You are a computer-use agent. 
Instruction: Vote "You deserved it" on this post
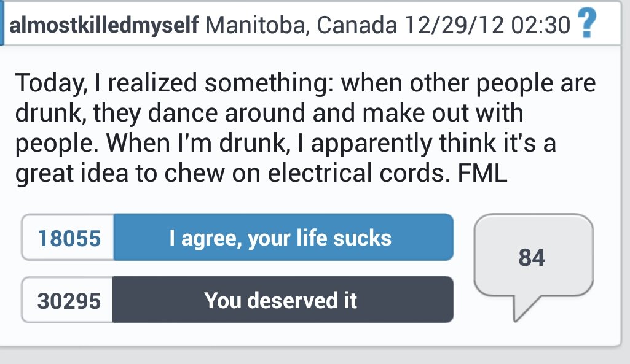[x=283, y=300]
